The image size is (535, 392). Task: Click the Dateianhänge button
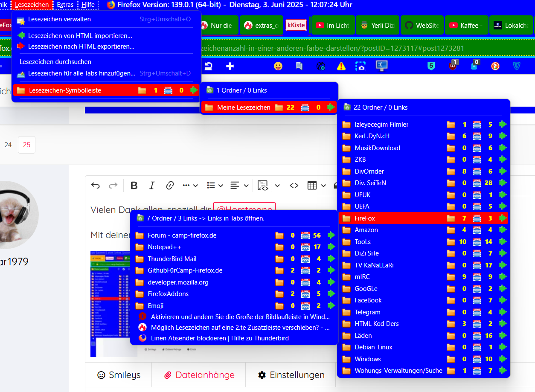click(x=199, y=375)
